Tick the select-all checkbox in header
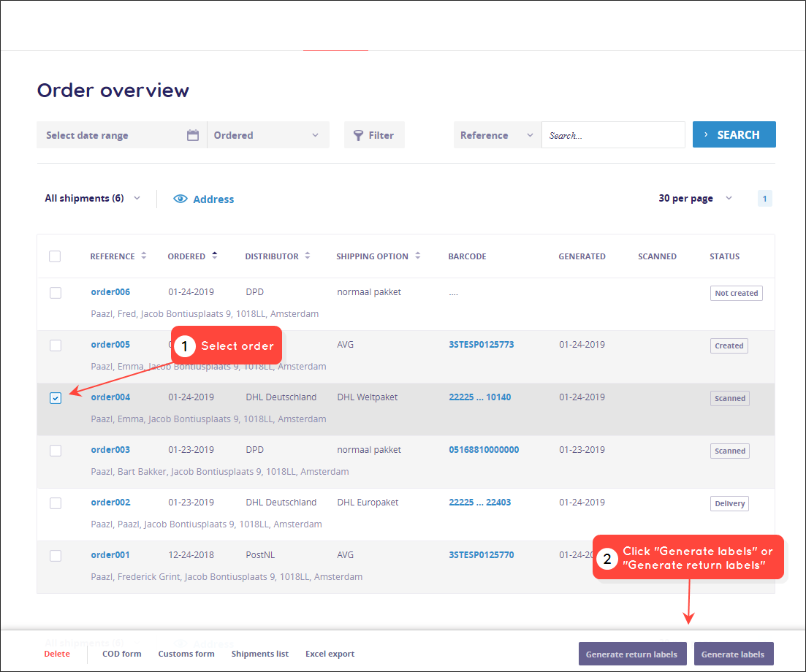The height and width of the screenshot is (672, 806). point(55,256)
